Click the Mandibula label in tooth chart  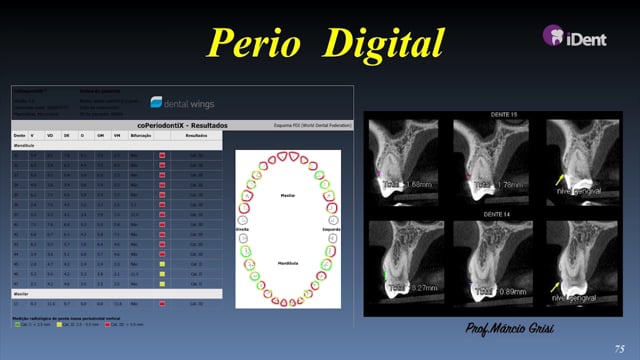288,263
